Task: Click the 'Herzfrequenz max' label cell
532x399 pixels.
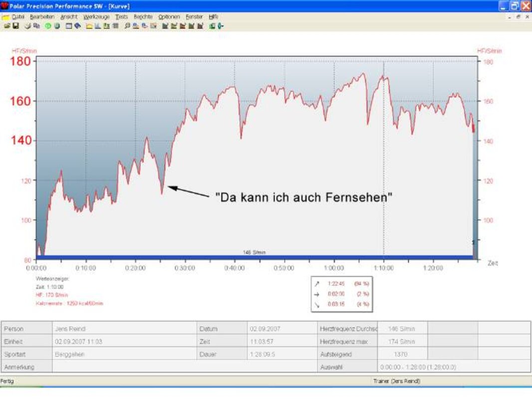Action: 347,341
